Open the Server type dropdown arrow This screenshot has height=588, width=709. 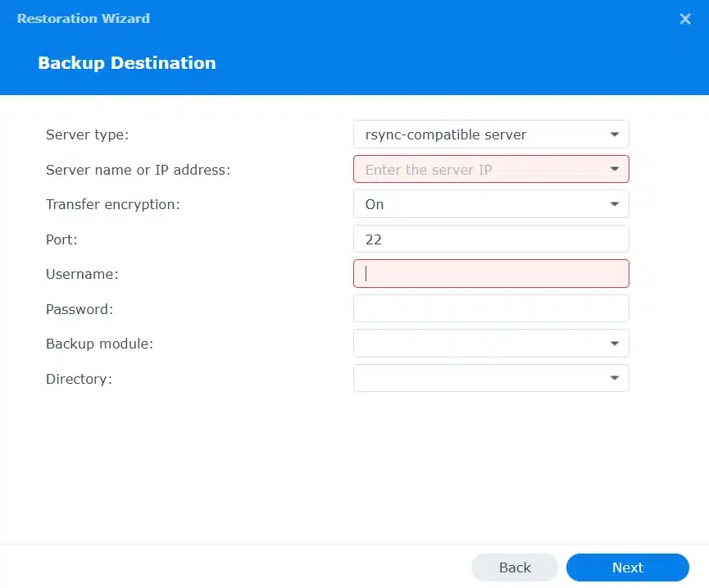point(614,134)
